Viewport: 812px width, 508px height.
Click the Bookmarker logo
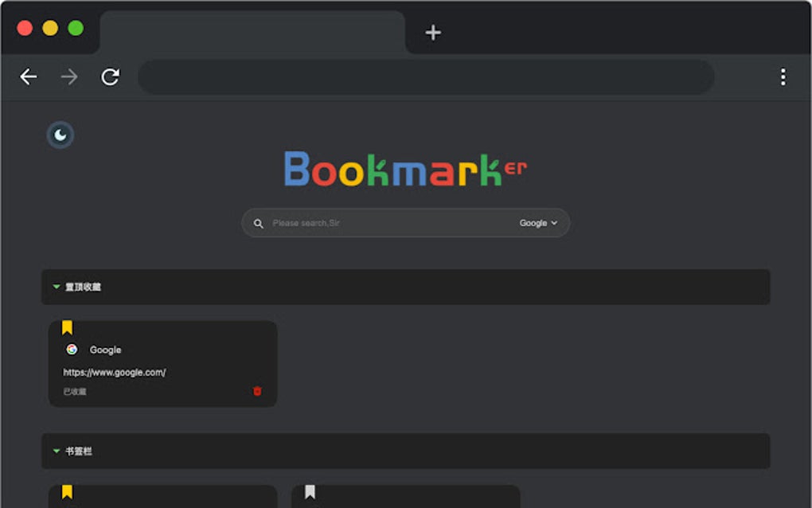coord(406,168)
